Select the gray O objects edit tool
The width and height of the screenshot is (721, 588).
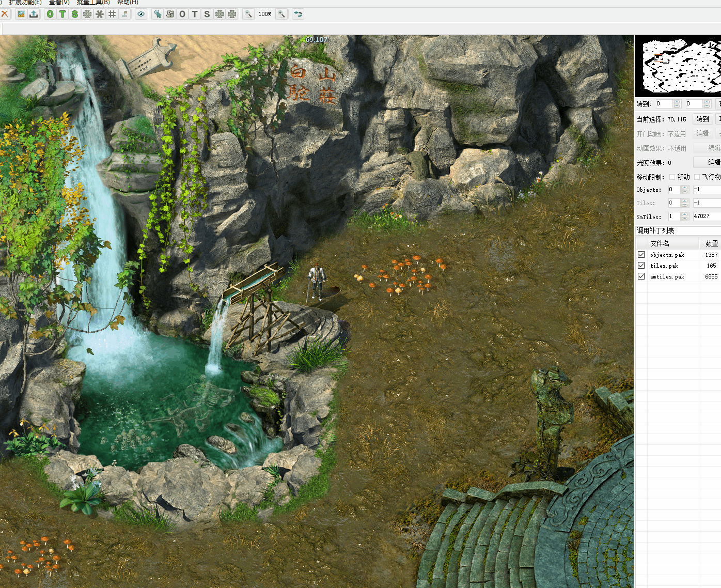(x=182, y=14)
